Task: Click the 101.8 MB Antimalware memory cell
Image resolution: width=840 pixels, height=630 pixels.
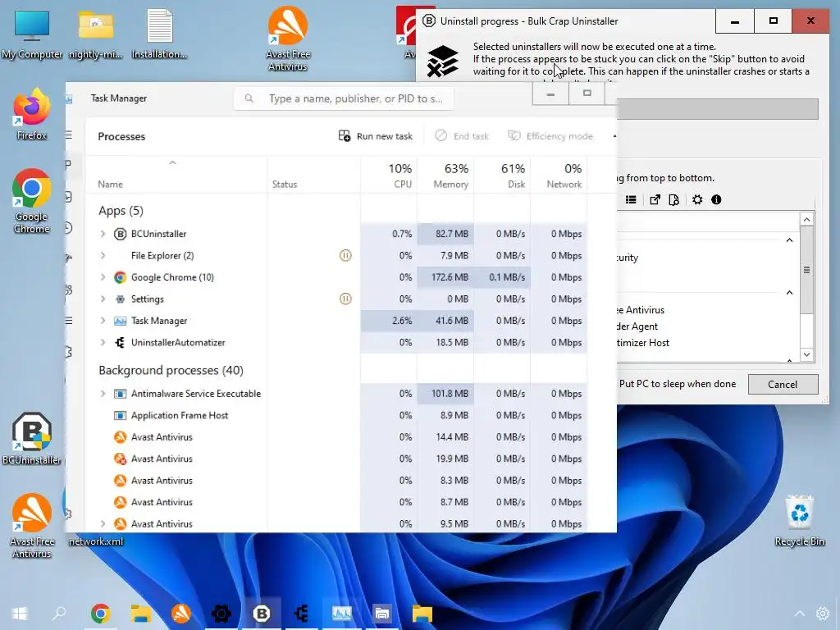Action: pos(445,394)
